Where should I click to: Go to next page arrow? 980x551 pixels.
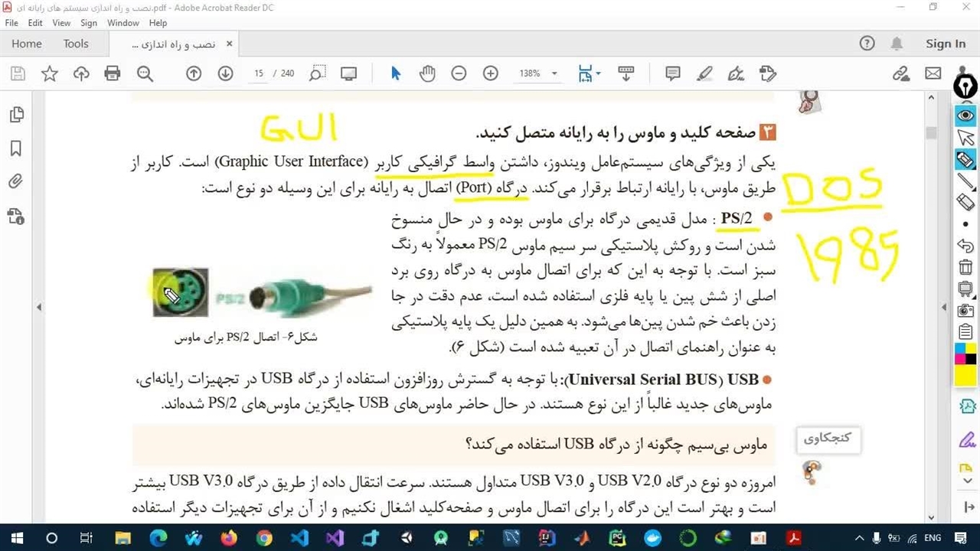click(225, 73)
